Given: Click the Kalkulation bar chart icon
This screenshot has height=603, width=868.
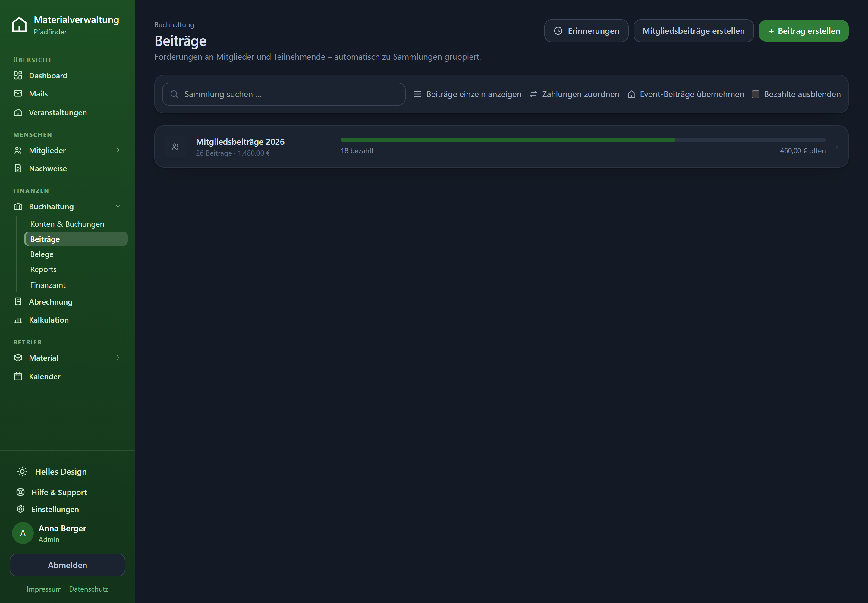Looking at the screenshot, I should [x=18, y=320].
